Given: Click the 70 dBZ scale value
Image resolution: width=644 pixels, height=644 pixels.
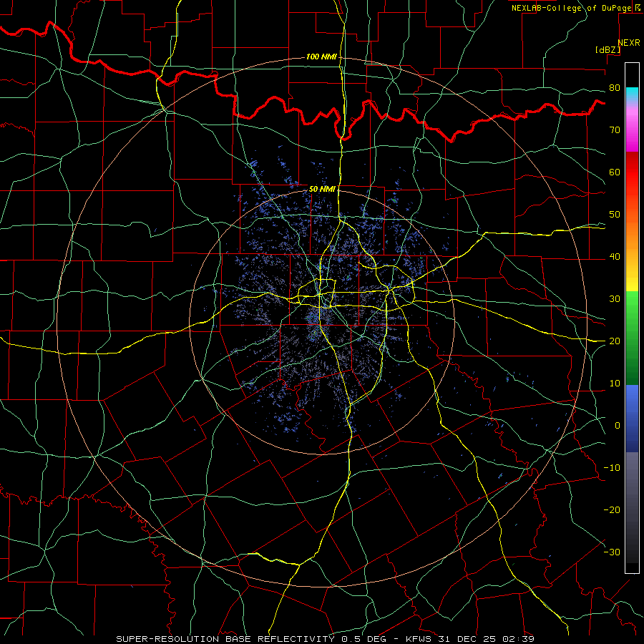Looking at the screenshot, I should [x=615, y=130].
